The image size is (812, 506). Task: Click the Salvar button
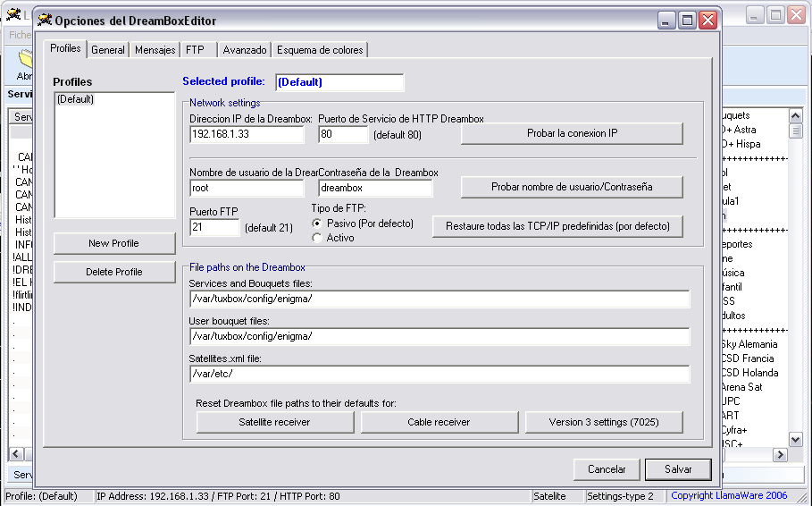[678, 469]
